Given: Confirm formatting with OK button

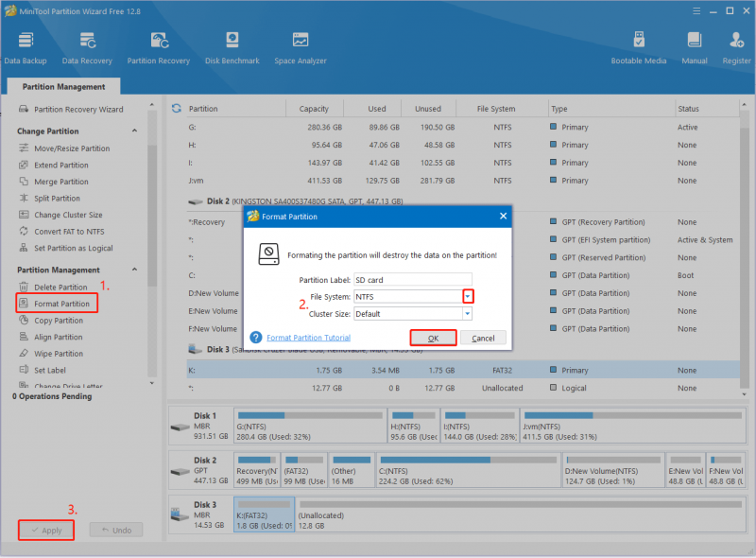Looking at the screenshot, I should coord(433,338).
